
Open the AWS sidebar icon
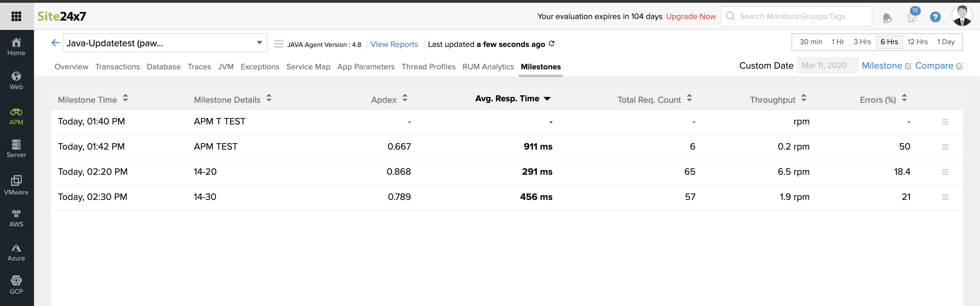(x=16, y=218)
